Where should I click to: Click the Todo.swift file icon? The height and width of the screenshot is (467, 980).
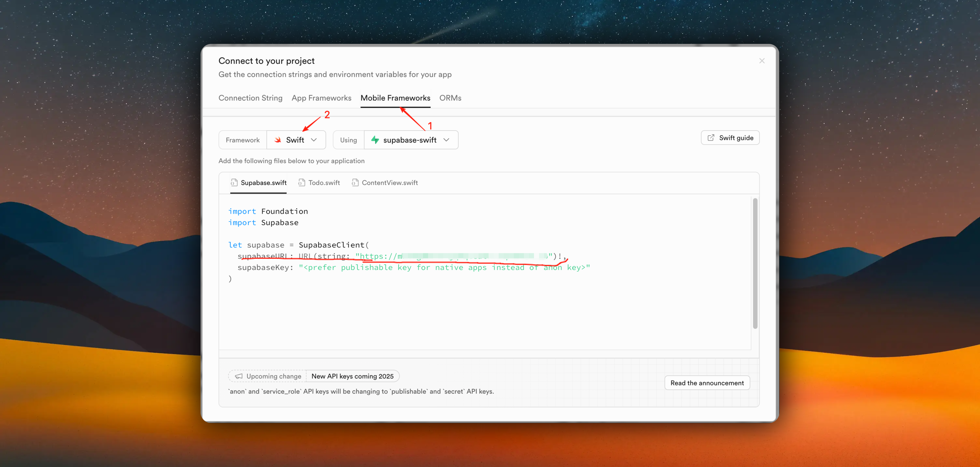click(x=302, y=183)
